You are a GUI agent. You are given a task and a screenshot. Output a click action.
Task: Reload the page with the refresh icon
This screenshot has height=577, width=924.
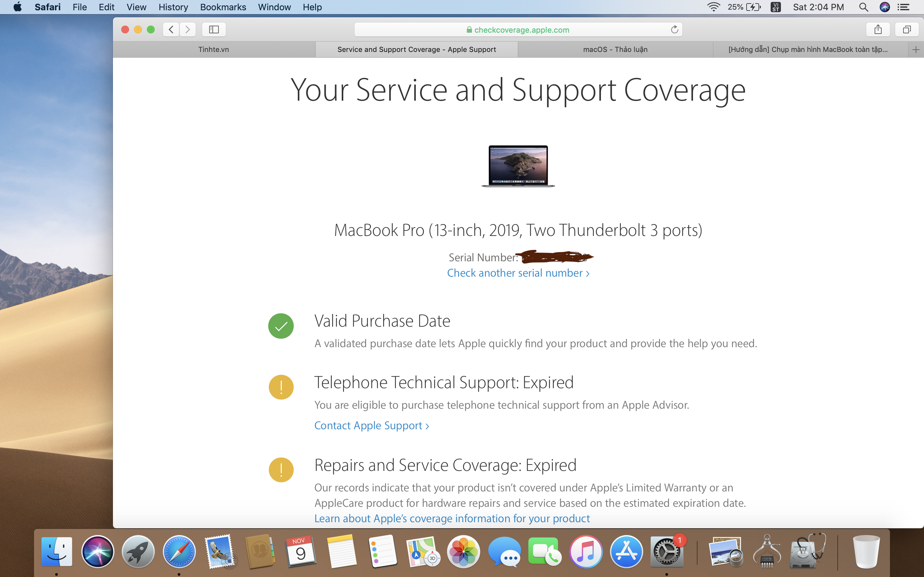[674, 29]
